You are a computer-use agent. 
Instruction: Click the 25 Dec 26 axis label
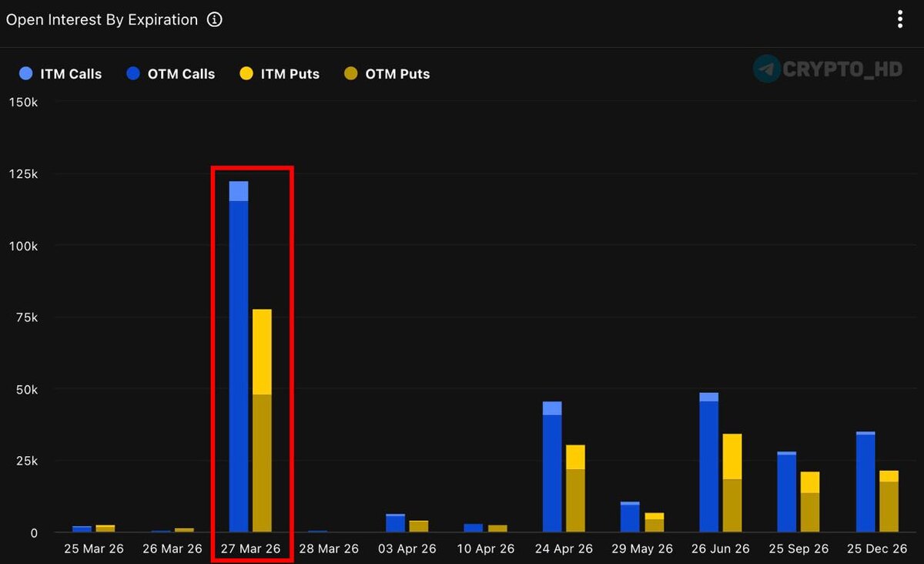pos(877,549)
